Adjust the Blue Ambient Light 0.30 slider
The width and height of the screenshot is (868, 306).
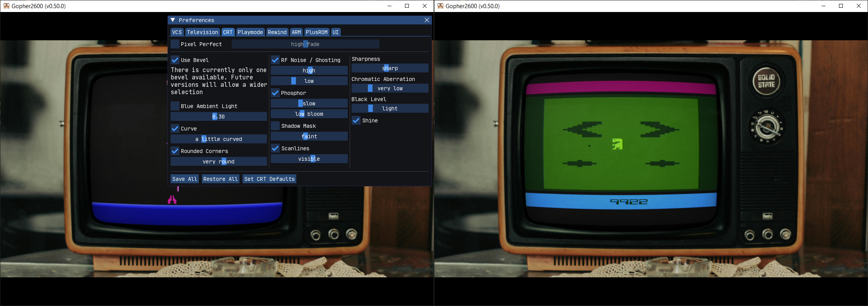(219, 117)
